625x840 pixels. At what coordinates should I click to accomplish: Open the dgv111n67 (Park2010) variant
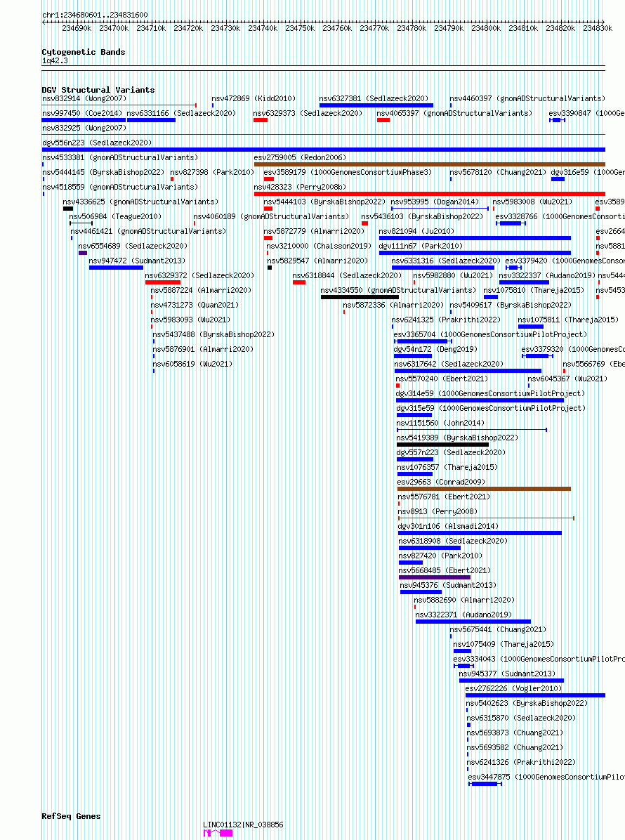click(421, 246)
